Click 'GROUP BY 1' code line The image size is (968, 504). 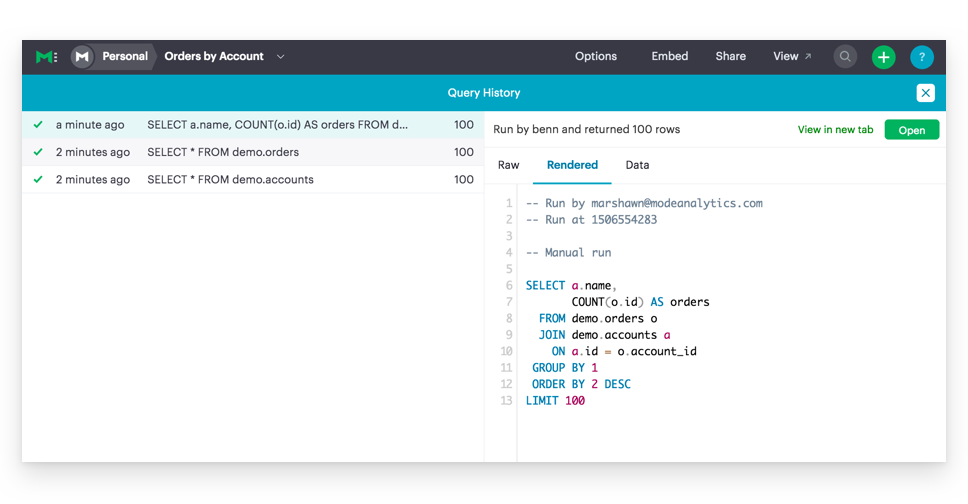565,368
